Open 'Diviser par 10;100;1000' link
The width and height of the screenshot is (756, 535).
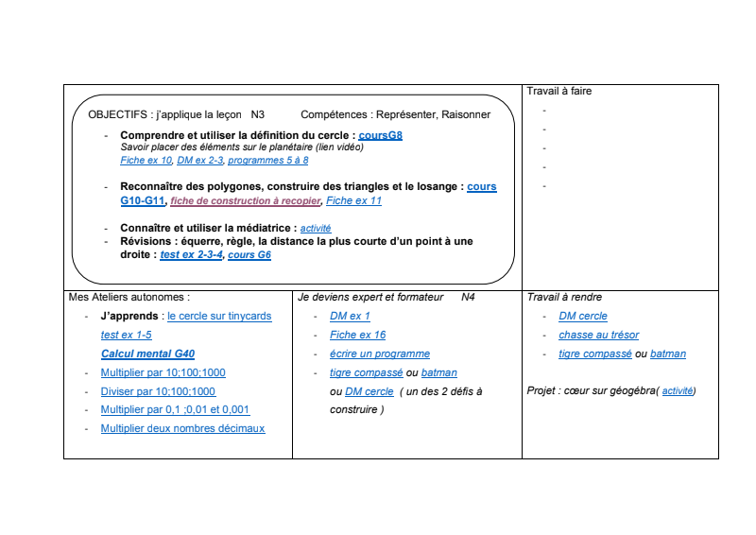[x=158, y=391]
